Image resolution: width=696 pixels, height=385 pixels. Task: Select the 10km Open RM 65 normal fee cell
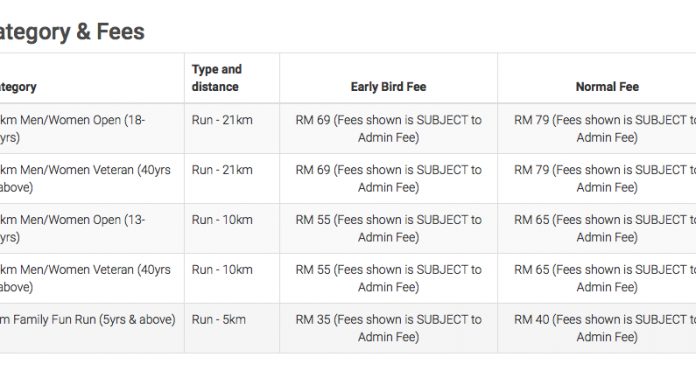pos(597,229)
